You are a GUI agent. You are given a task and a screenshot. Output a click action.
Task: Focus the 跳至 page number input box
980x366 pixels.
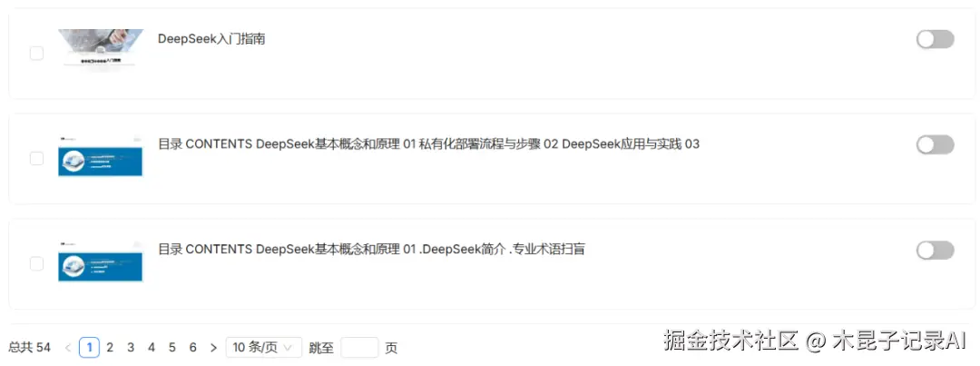point(359,347)
